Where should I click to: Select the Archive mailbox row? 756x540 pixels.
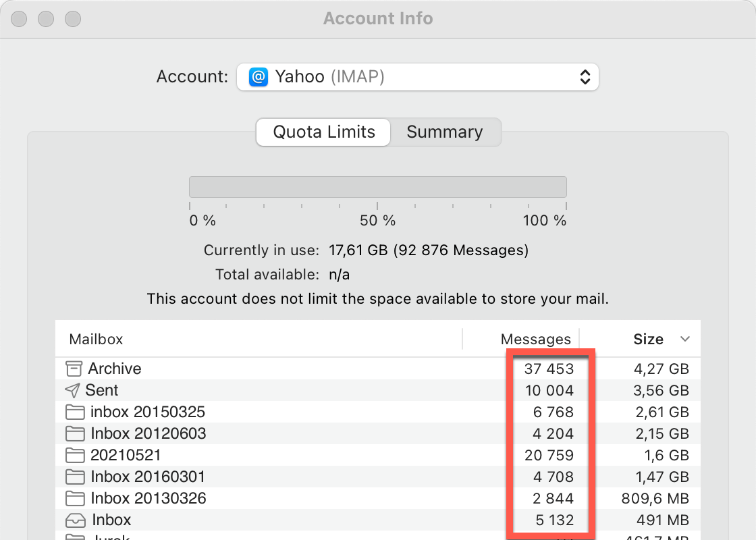point(270,369)
